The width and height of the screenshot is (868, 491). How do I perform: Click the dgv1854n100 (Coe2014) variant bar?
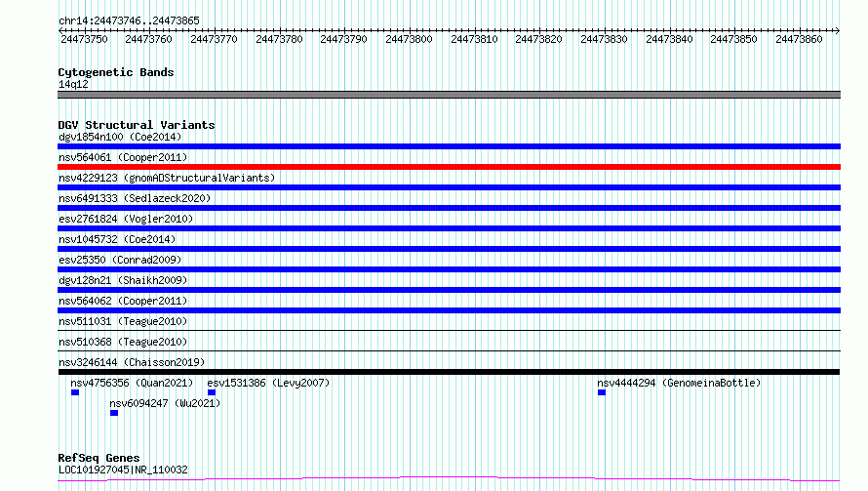449,146
